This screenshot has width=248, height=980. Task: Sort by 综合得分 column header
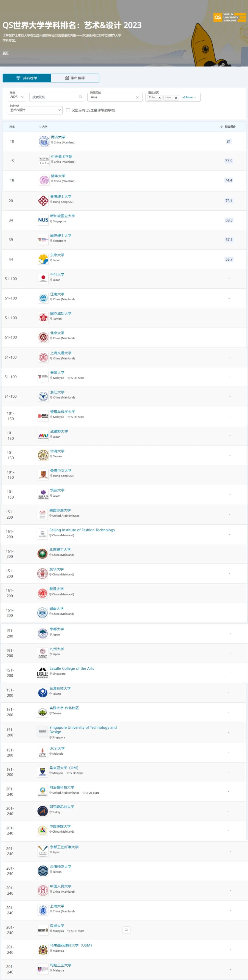click(x=229, y=127)
